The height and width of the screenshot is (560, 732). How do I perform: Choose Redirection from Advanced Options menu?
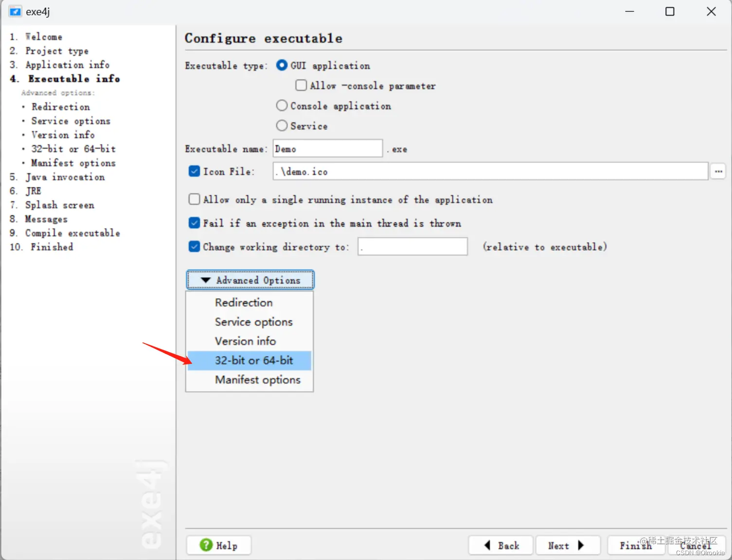click(x=250, y=302)
